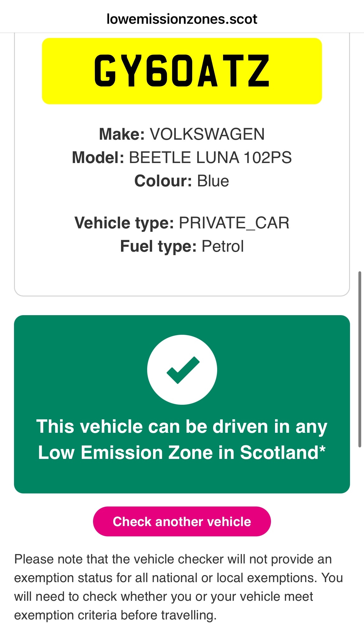This screenshot has width=364, height=635.
Task: Click the yellow GY60ATZ number plate
Action: point(182,71)
